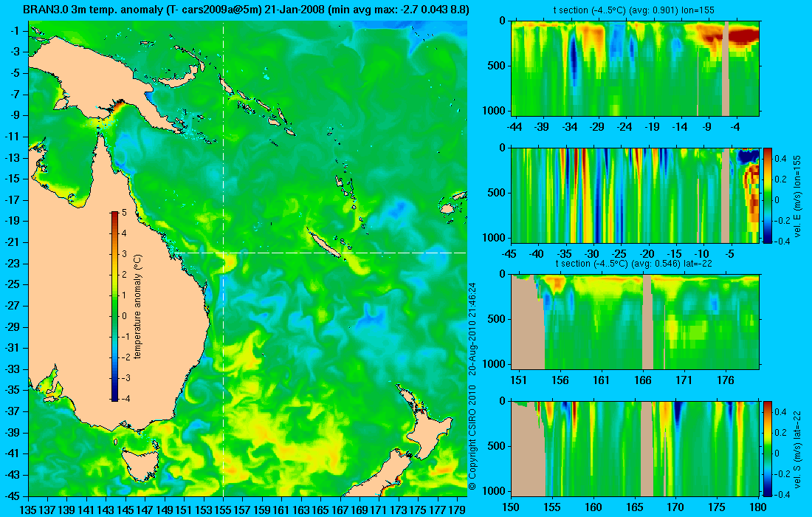Screen dimensions: 812x517
Task: Click '150' tick on vel. S section axis
Action: (511, 507)
